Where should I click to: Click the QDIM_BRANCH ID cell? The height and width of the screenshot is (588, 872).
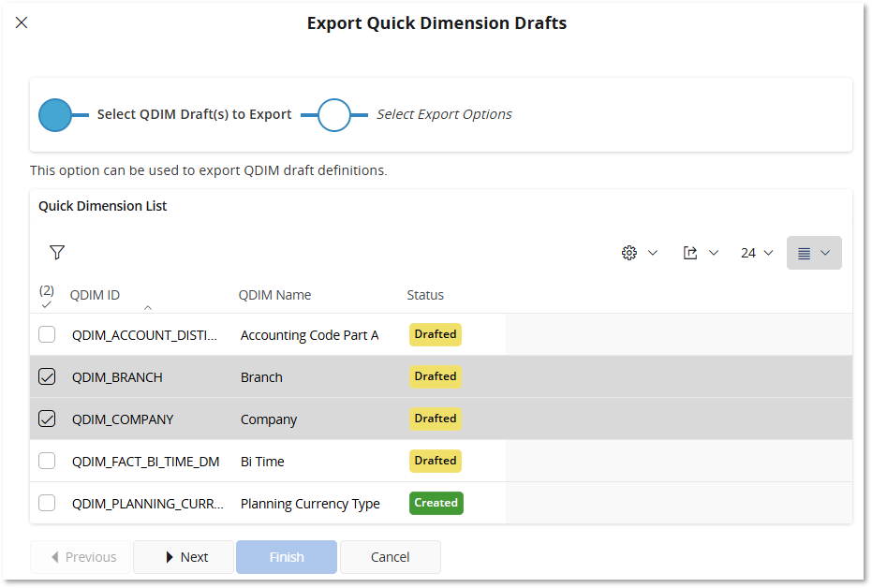117,377
